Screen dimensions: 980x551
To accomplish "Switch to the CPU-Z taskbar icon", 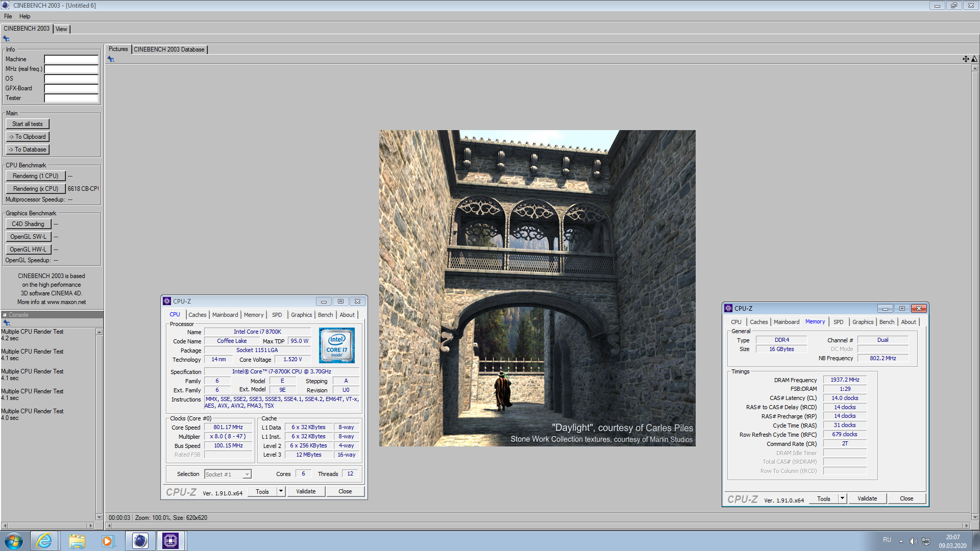I will (x=170, y=541).
